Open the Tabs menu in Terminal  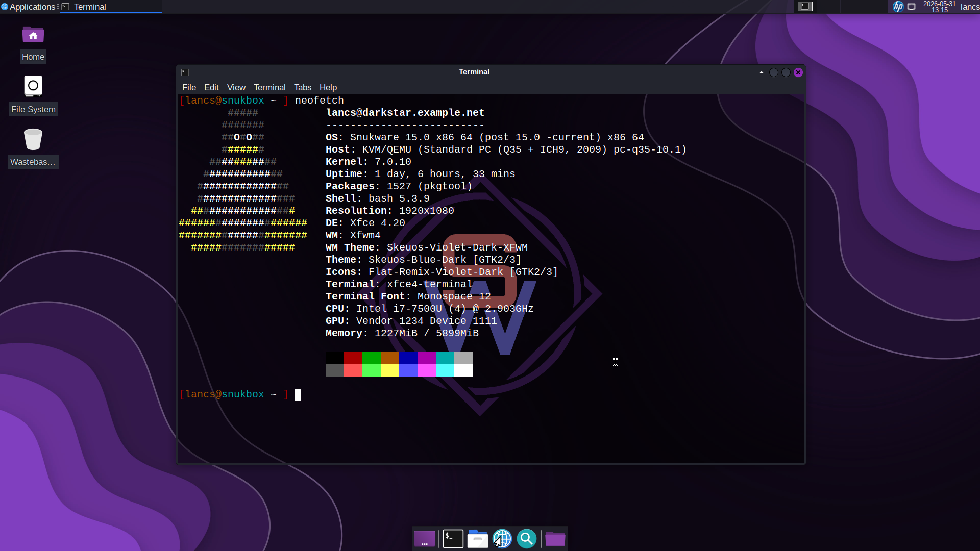[303, 87]
